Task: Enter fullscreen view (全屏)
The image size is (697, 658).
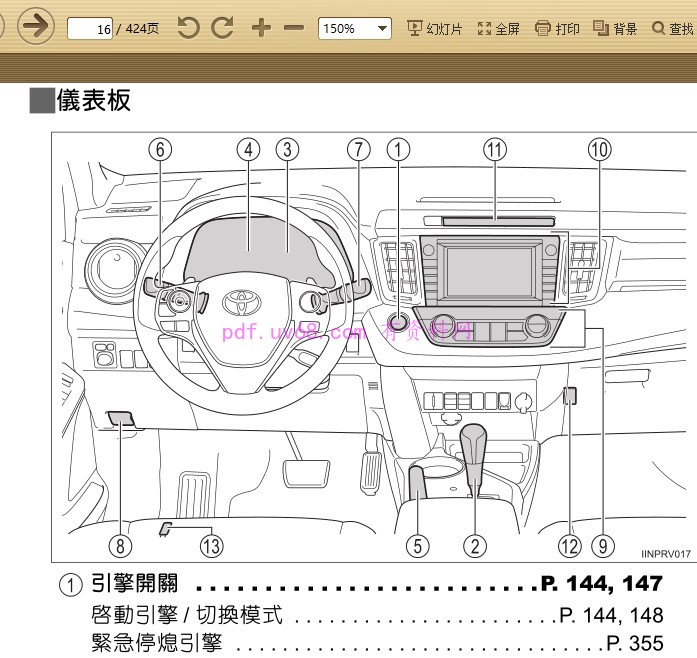Action: (499, 29)
